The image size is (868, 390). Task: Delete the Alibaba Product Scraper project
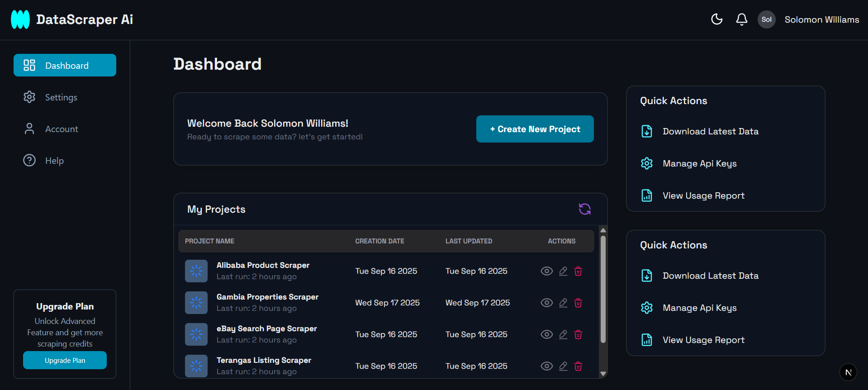(x=578, y=271)
